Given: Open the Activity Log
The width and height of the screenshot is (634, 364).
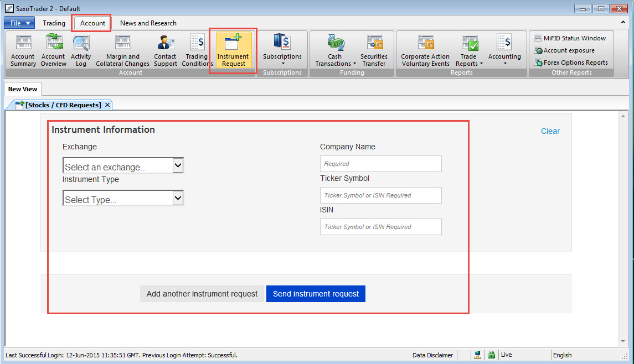Looking at the screenshot, I should point(81,50).
